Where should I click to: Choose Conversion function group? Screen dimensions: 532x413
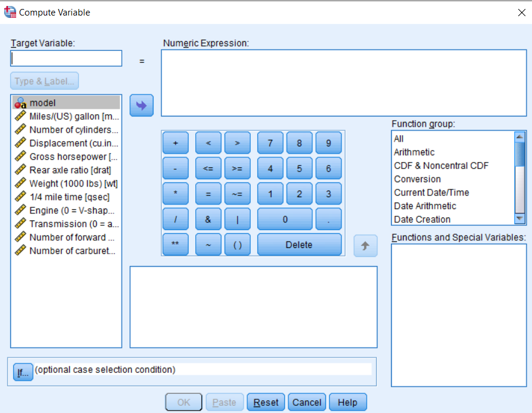[453, 179]
